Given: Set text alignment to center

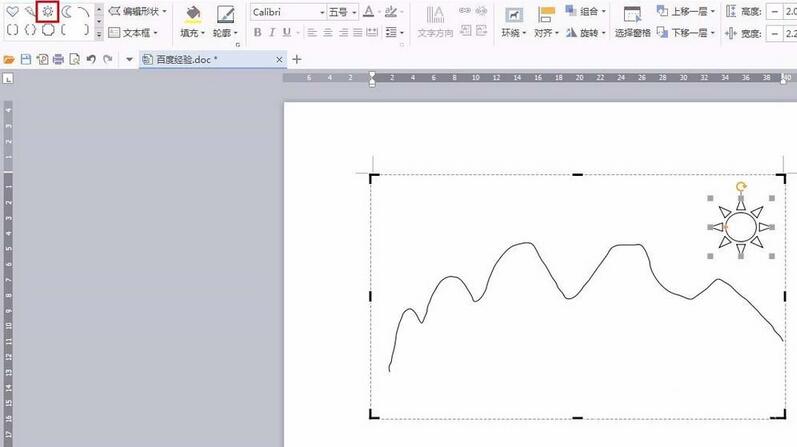Looking at the screenshot, I should (x=328, y=33).
